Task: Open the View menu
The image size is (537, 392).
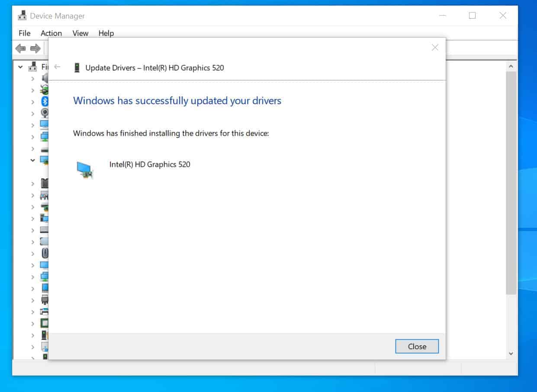Action: 80,33
